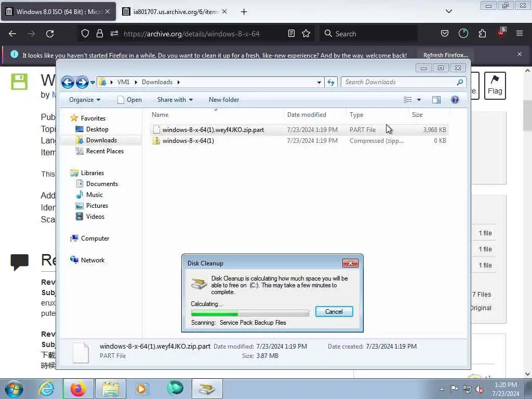Select the windows-8-x-64(1) zipped folder
This screenshot has height=399, width=532.
tap(299, 140)
